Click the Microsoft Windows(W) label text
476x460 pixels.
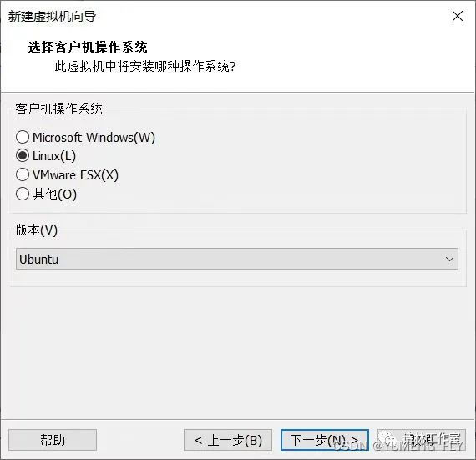pyautogui.click(x=94, y=138)
